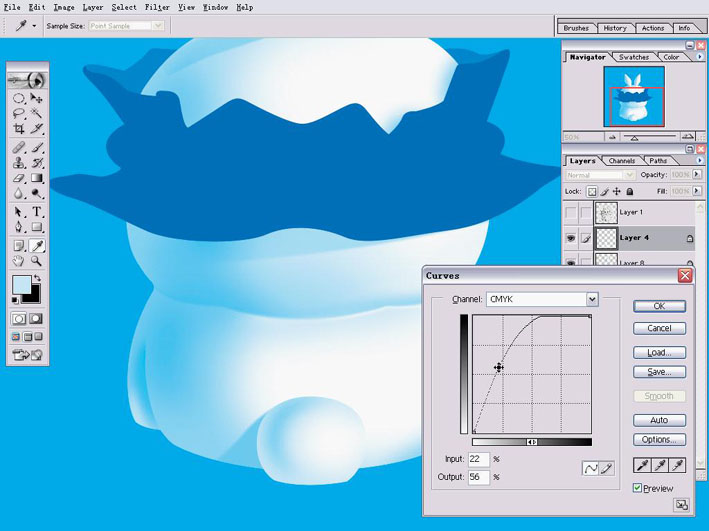
Task: Open the Image menu
Action: pyautogui.click(x=64, y=7)
